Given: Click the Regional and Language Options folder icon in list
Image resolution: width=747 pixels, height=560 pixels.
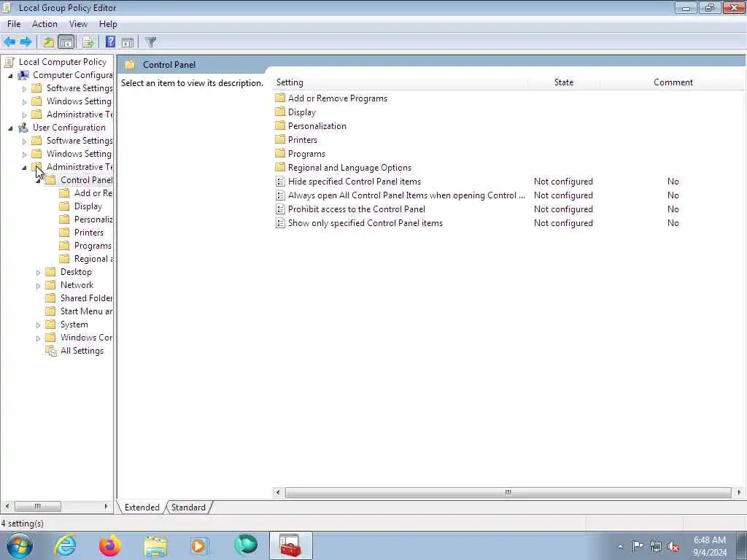Looking at the screenshot, I should point(280,167).
